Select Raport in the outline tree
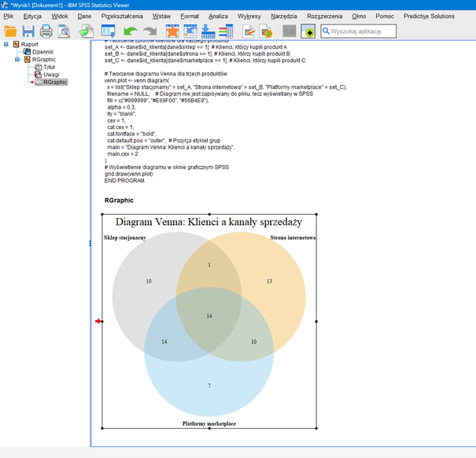The width and height of the screenshot is (476, 458). coord(29,44)
